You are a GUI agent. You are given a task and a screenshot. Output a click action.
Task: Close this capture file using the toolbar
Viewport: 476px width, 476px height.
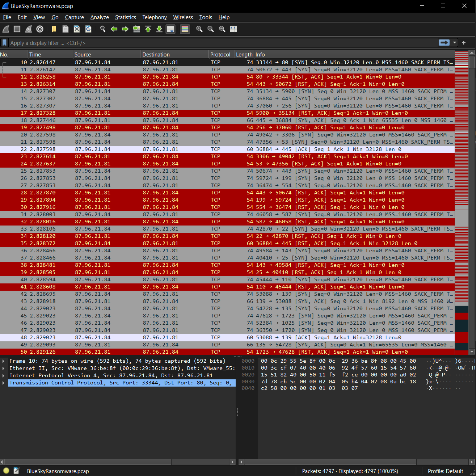[x=77, y=29]
